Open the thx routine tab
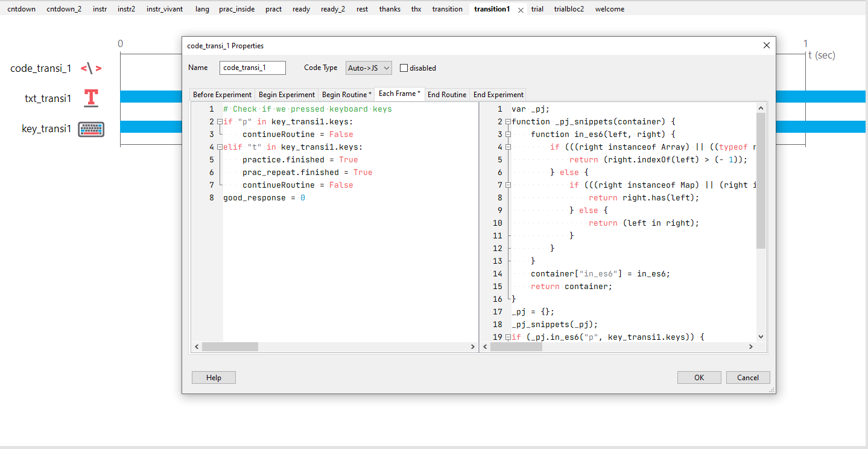 [417, 9]
